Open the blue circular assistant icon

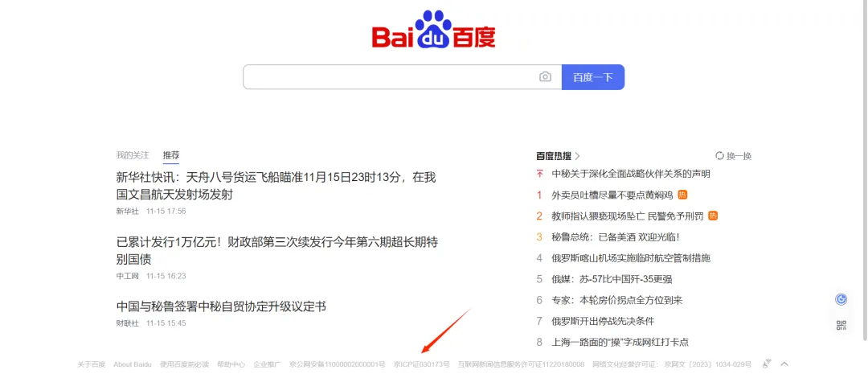click(x=841, y=299)
